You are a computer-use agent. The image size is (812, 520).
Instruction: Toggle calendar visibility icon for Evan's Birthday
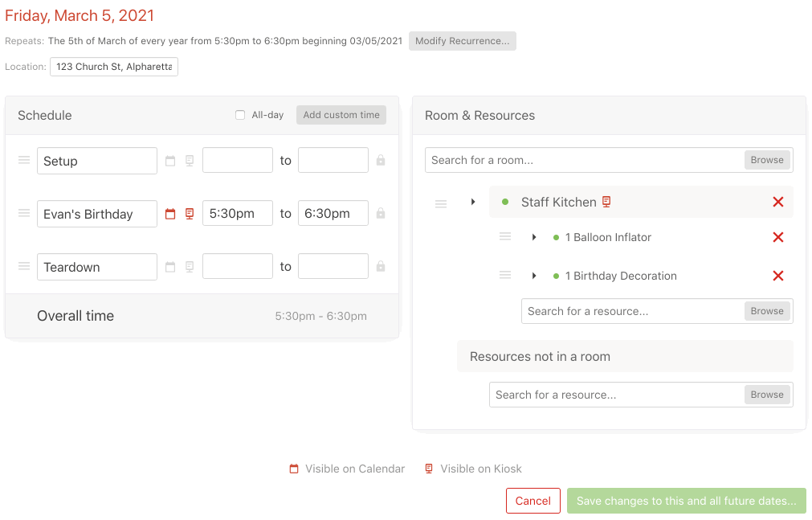coord(170,214)
